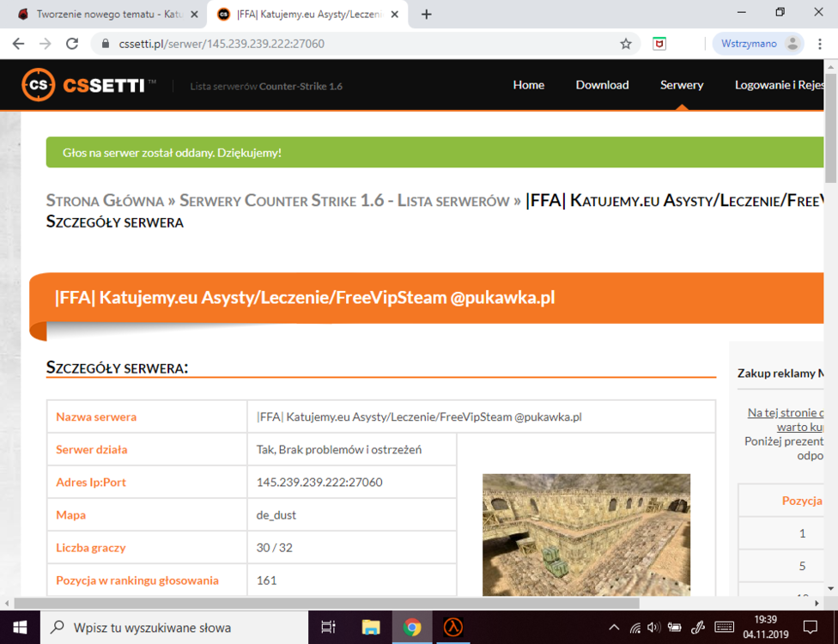Click the Chrome taskbar icon
838x644 pixels.
pyautogui.click(x=411, y=628)
